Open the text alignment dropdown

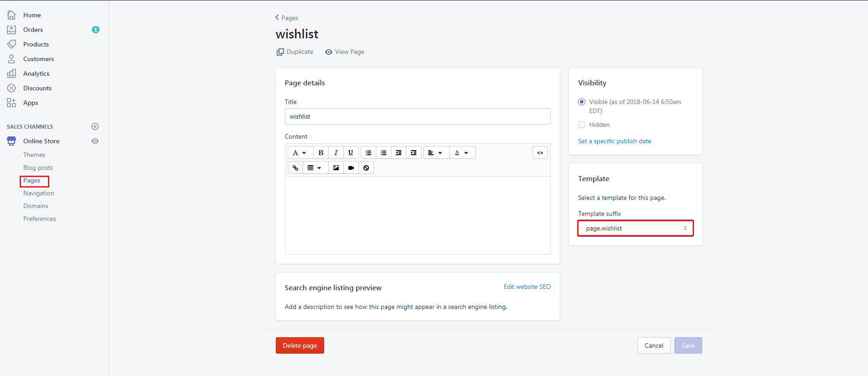coord(435,153)
